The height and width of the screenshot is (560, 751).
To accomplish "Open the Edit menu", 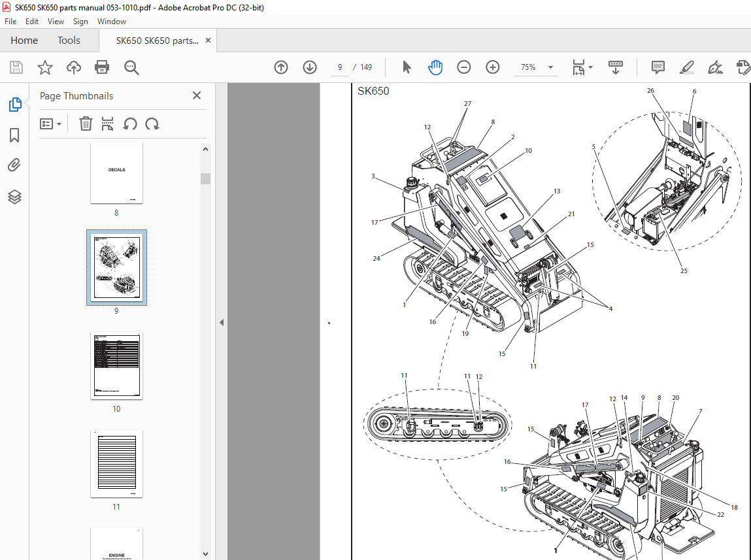I will (x=32, y=22).
